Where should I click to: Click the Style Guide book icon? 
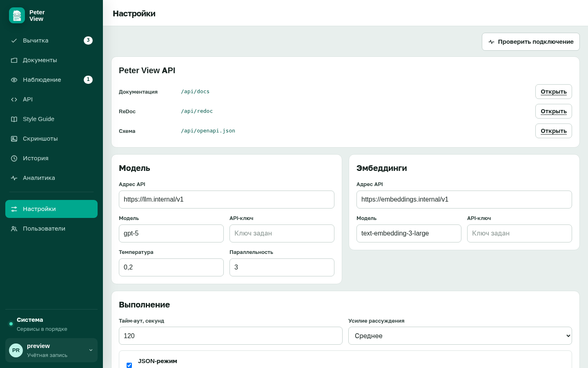tap(14, 119)
